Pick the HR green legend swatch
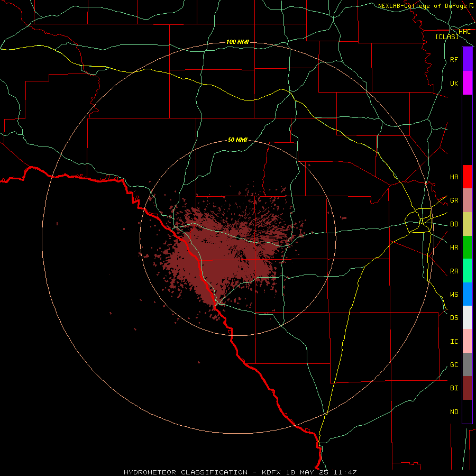Screen dimensions: 476x476 tap(467, 248)
